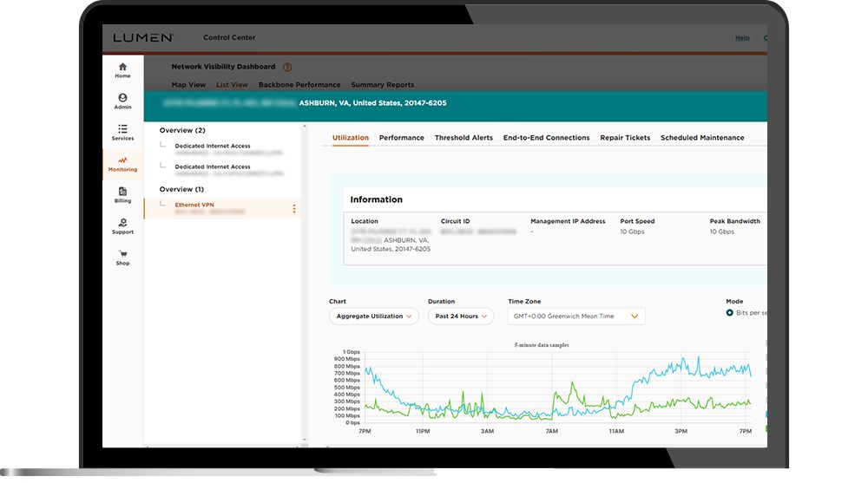Click the Lumen logo
868x483 pixels.
point(143,37)
